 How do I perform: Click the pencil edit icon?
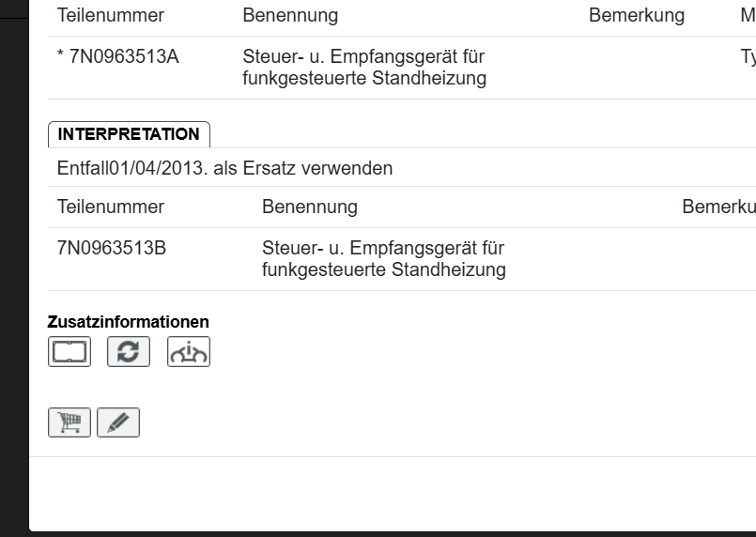(x=118, y=422)
